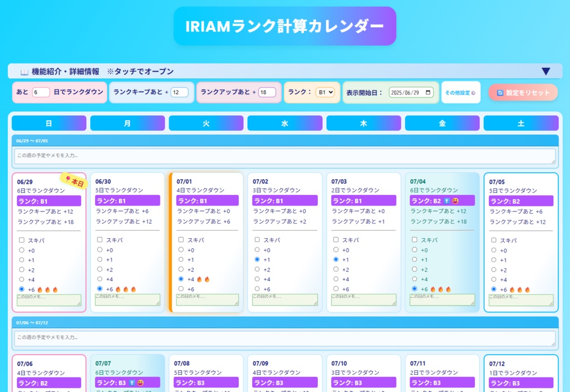Select +6 on the 07/01 card
The width and height of the screenshot is (570, 392).
[181, 288]
